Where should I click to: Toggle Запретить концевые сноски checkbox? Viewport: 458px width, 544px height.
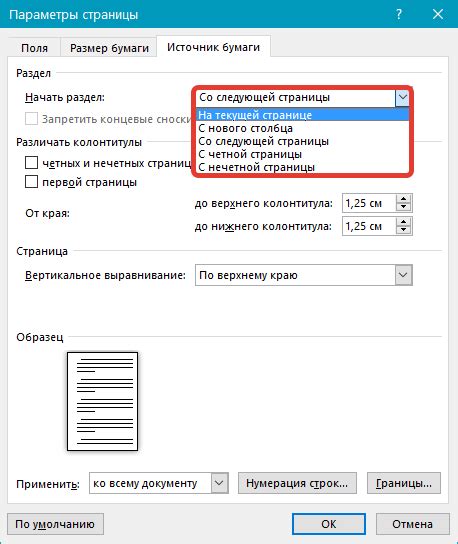tap(31, 119)
